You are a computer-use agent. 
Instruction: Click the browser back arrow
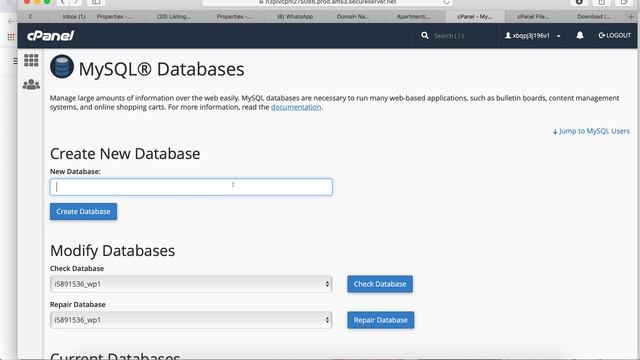[62, 2]
